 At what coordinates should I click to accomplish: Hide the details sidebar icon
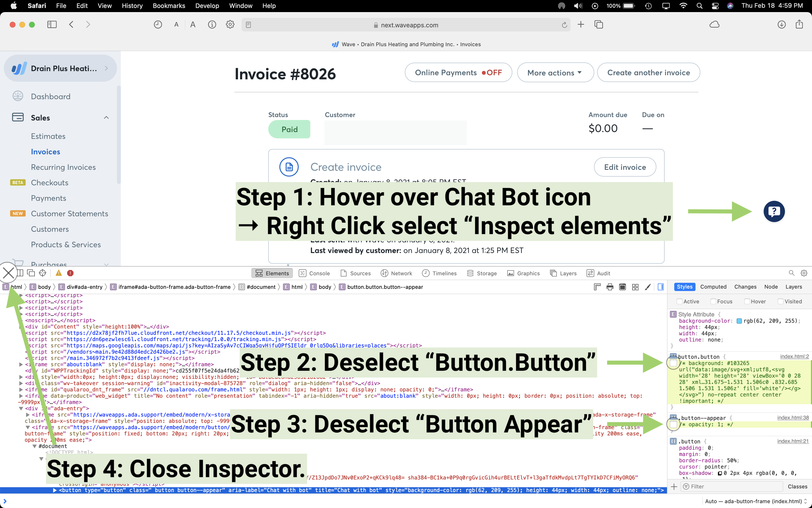pyautogui.click(x=661, y=287)
